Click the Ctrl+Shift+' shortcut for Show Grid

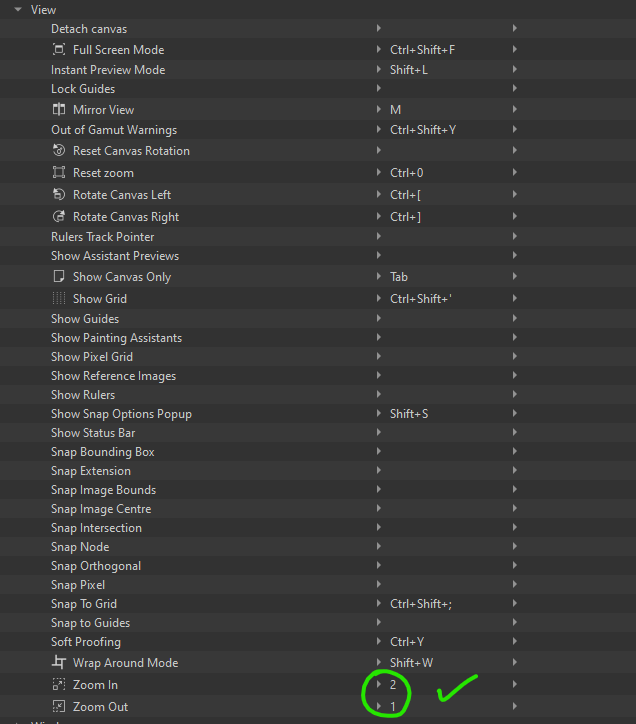pos(421,299)
